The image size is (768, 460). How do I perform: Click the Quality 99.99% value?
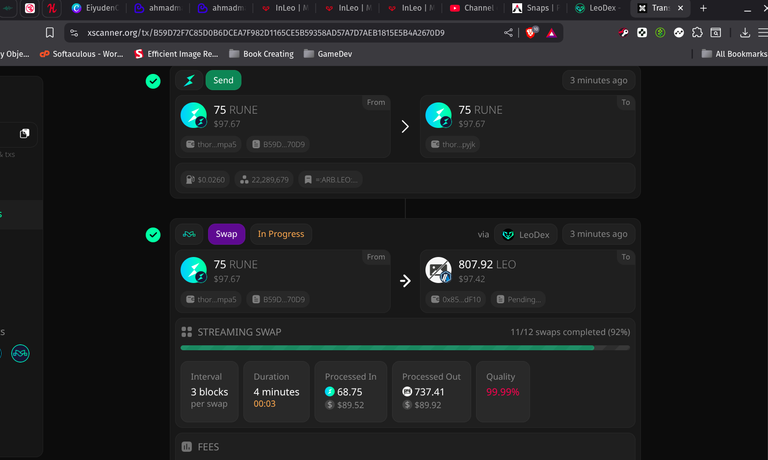click(x=503, y=392)
